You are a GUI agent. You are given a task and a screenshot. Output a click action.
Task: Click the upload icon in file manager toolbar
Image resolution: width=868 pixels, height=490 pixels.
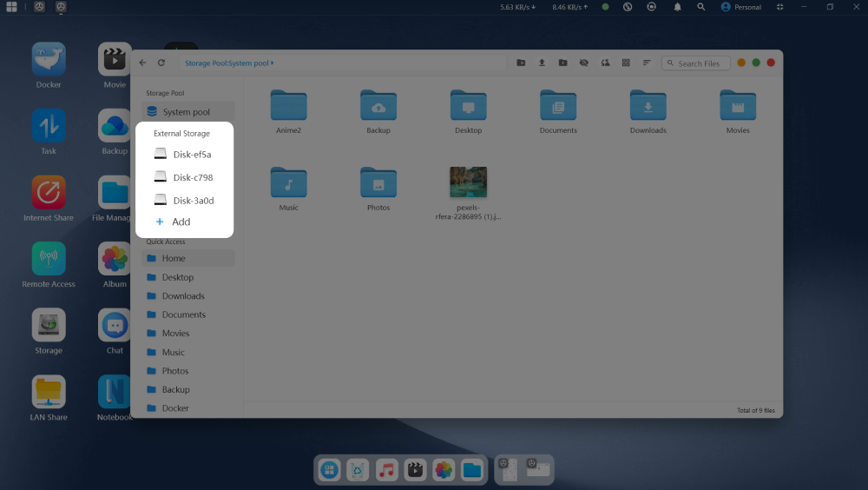542,63
